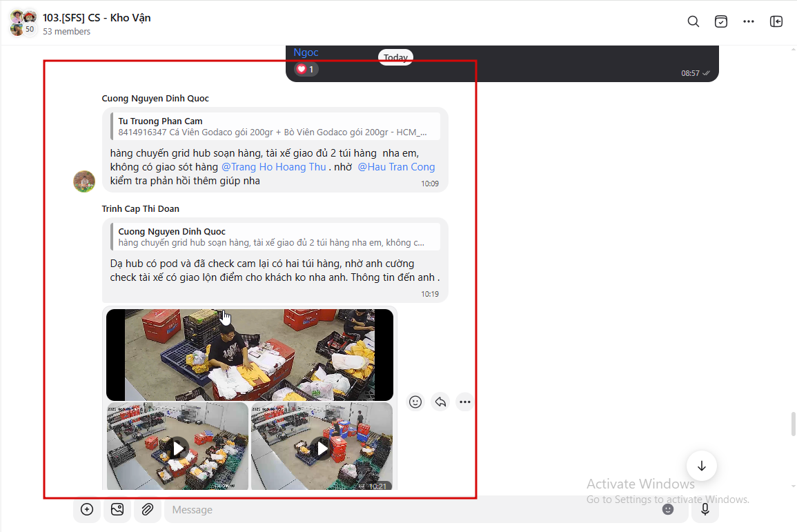Click the Today date badge
The height and width of the screenshot is (532, 797).
pyautogui.click(x=395, y=57)
